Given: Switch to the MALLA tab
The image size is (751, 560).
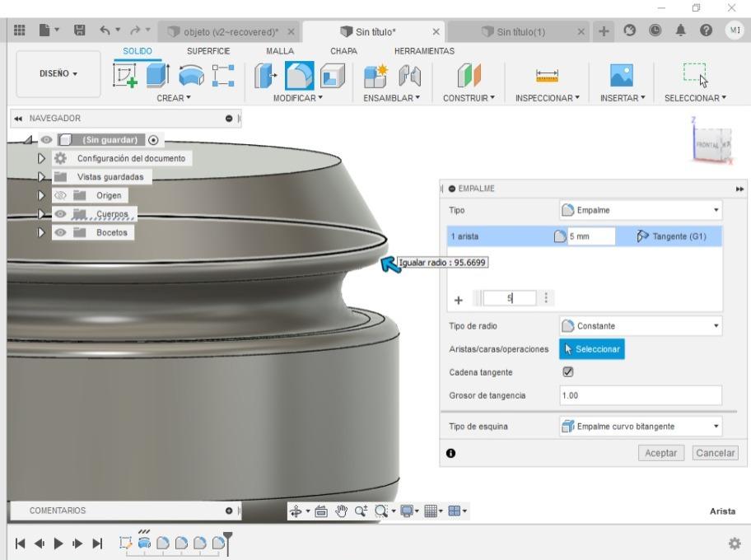Looking at the screenshot, I should 280,51.
